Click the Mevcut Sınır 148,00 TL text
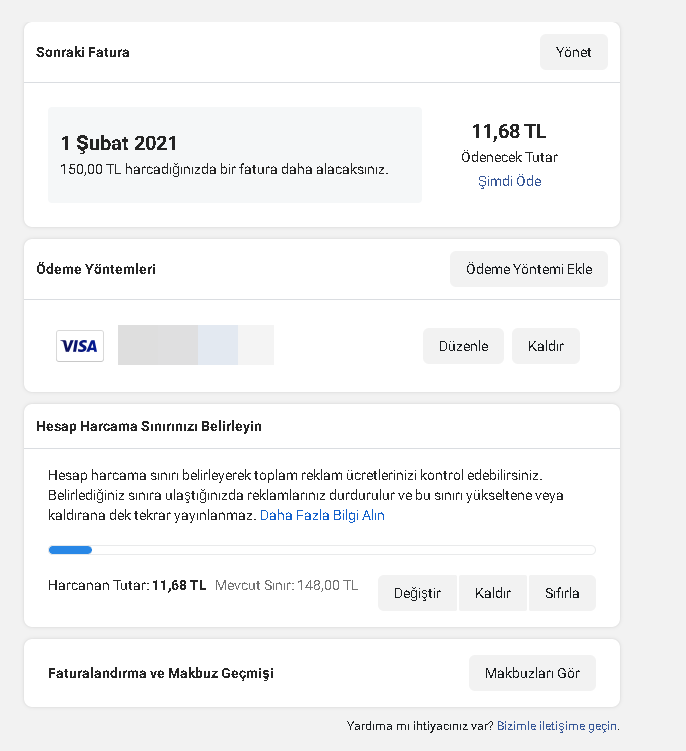This screenshot has height=751, width=686. pyautogui.click(x=286, y=585)
